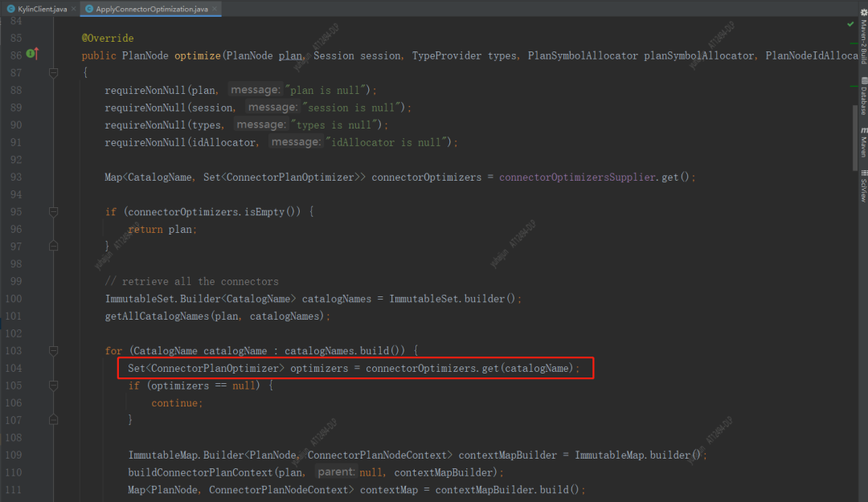Open the SciView tool window
Screen dimensions: 868x502
click(862, 186)
